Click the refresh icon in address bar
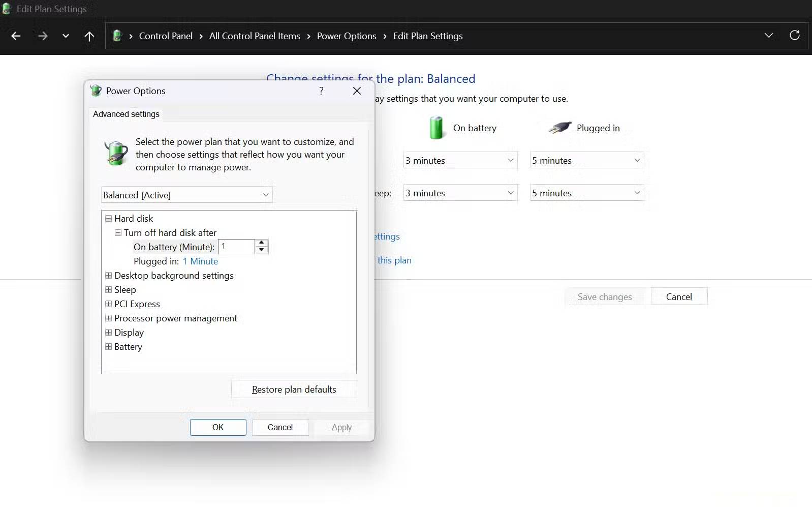 [795, 35]
